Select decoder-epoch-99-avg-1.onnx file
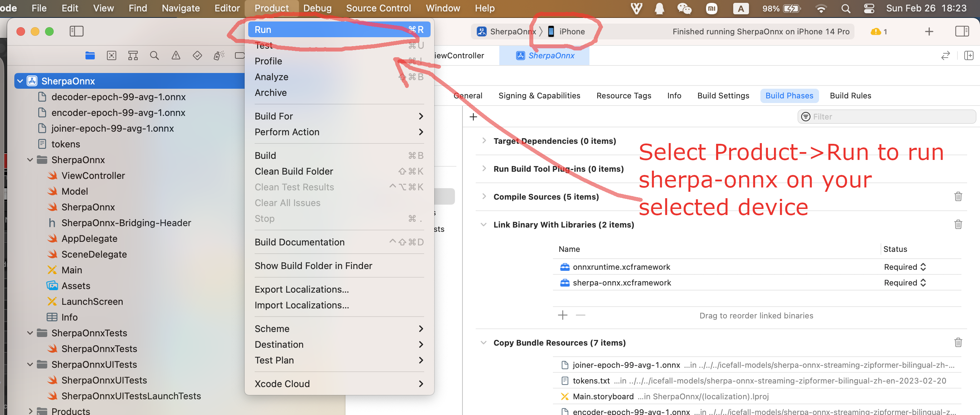Image resolution: width=980 pixels, height=415 pixels. (118, 97)
